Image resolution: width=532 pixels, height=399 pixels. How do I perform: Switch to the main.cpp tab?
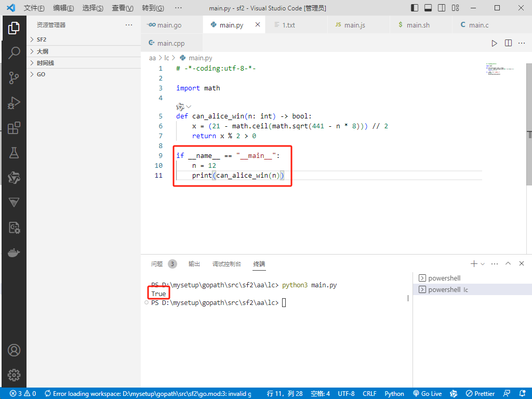pos(171,43)
